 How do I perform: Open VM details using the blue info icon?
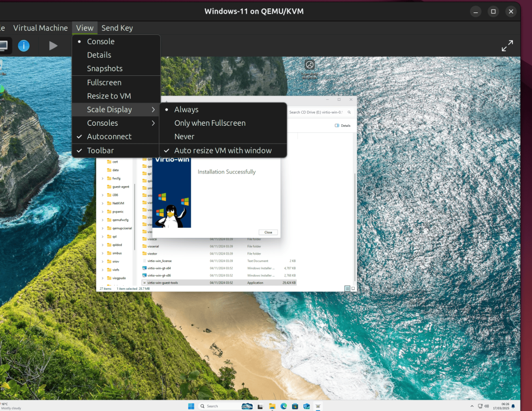pos(23,46)
